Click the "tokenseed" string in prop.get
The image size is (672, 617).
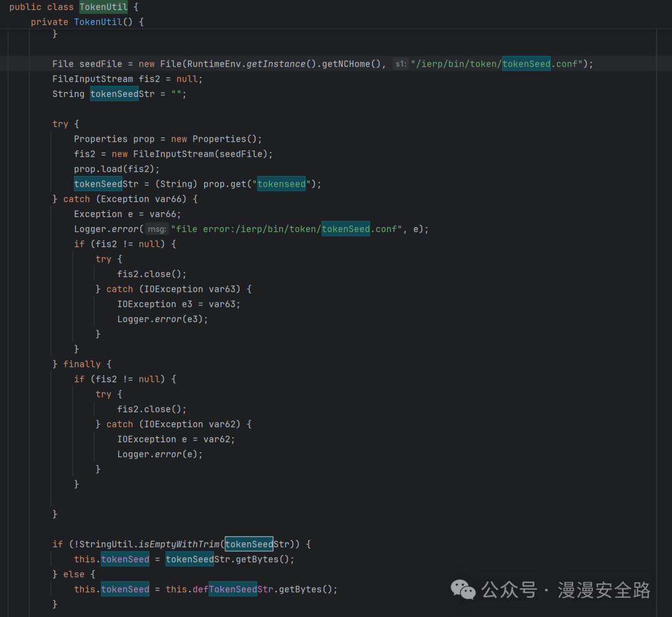click(281, 184)
